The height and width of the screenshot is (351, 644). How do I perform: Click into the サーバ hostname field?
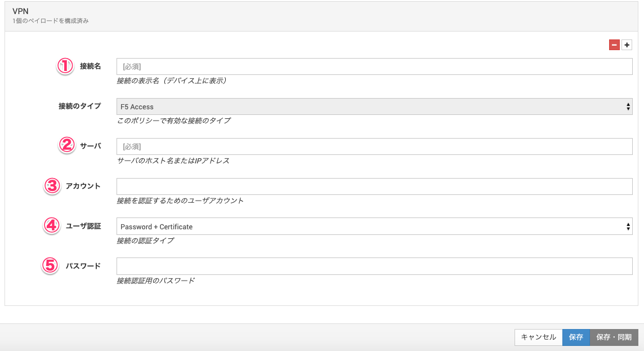pos(374,146)
